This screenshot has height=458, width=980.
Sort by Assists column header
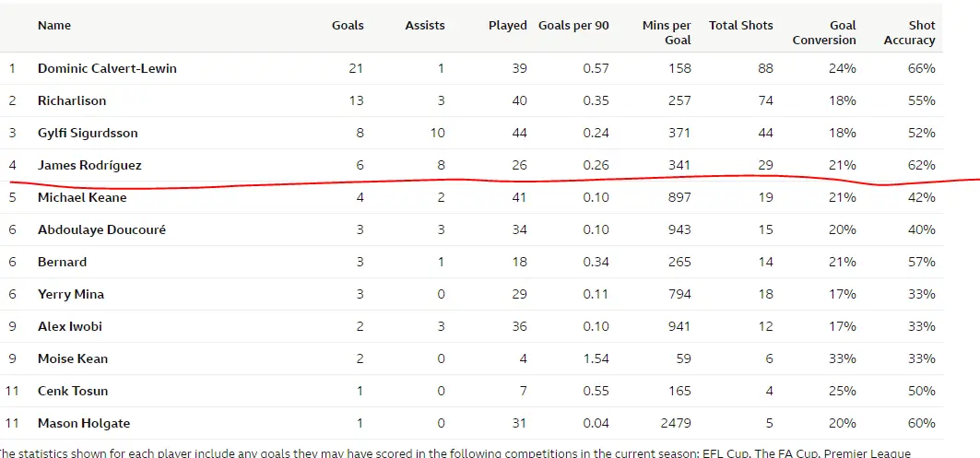[425, 26]
